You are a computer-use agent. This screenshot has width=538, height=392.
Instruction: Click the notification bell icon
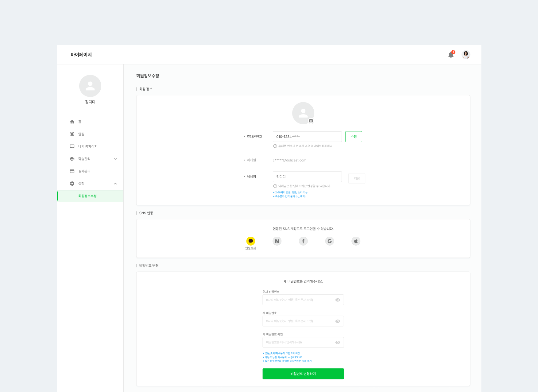[x=451, y=55]
